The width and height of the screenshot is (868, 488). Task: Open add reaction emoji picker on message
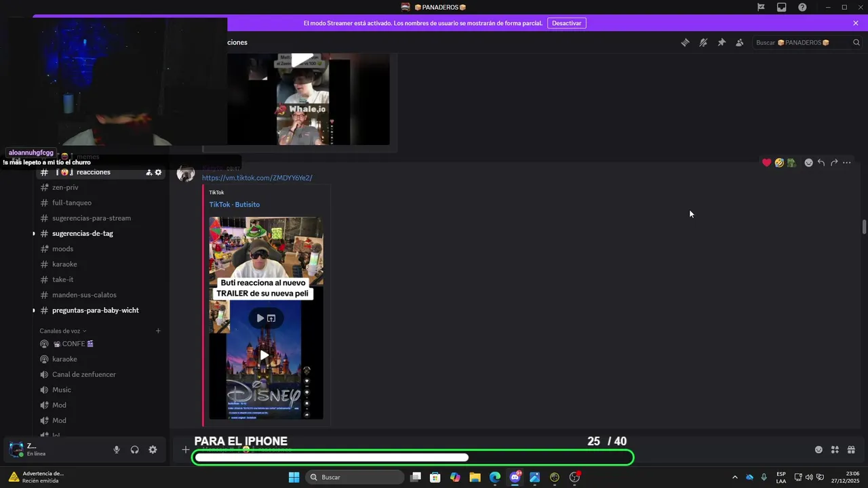808,163
